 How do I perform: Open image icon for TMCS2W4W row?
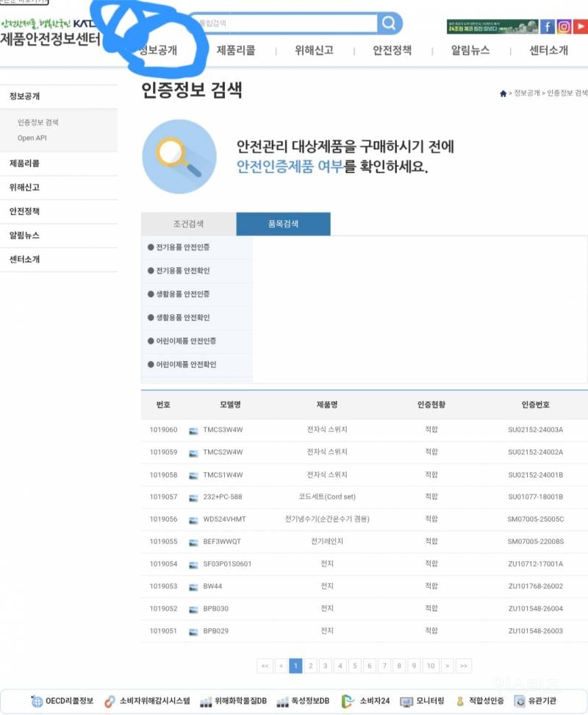point(193,453)
